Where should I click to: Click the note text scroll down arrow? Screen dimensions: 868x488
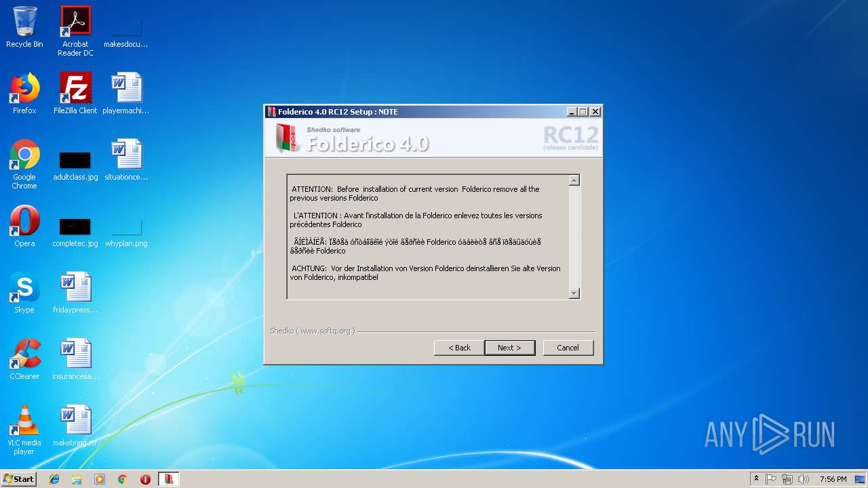click(574, 293)
